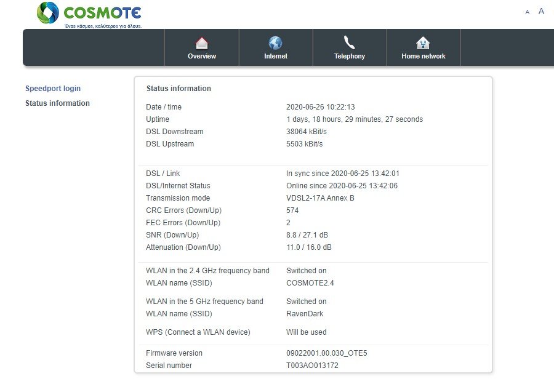
Task: Click the In sync since 2020-06-25 13:42:01 value
Action: 343,174
